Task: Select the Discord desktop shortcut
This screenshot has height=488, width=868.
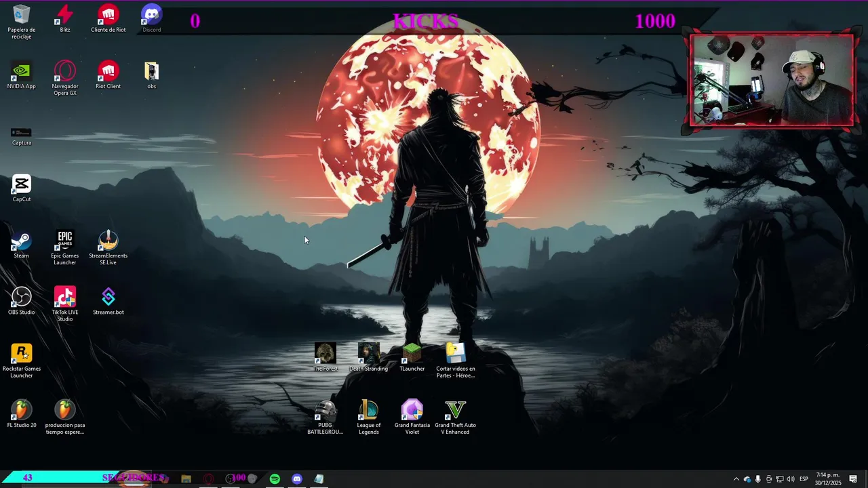Action: [152, 19]
